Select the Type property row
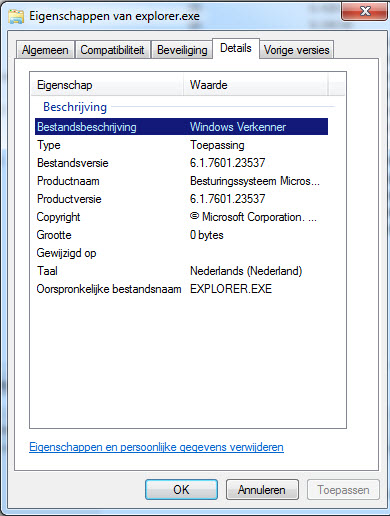Screen dimensions: 390x516 click(181, 145)
